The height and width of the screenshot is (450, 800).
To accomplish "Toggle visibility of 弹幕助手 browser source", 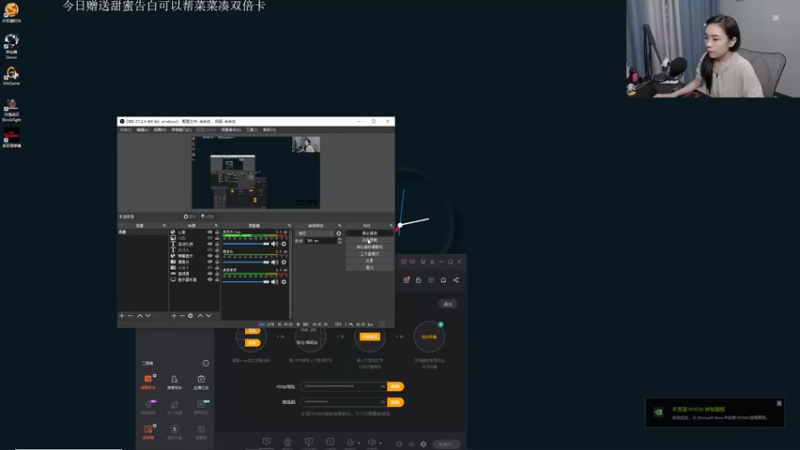I will click(209, 256).
